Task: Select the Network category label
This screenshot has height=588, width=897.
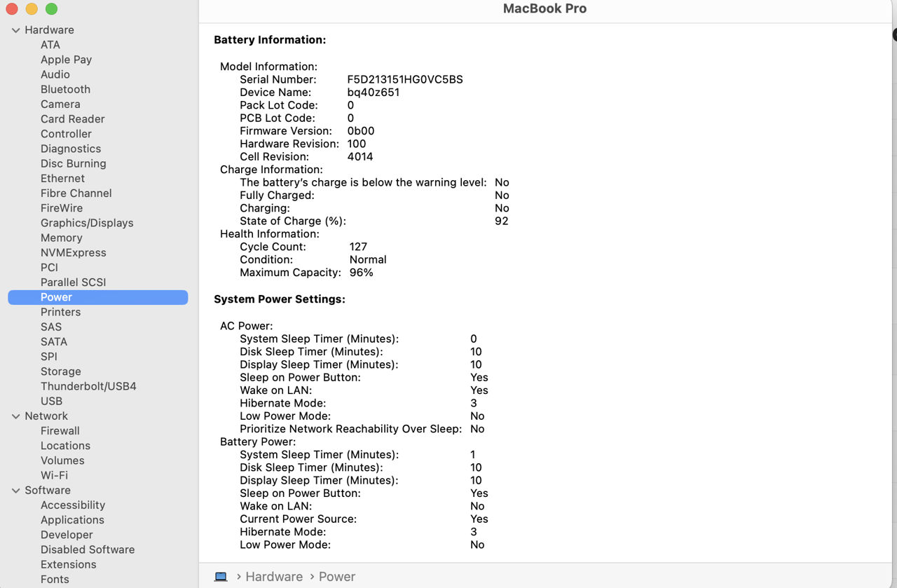Action: [x=46, y=416]
